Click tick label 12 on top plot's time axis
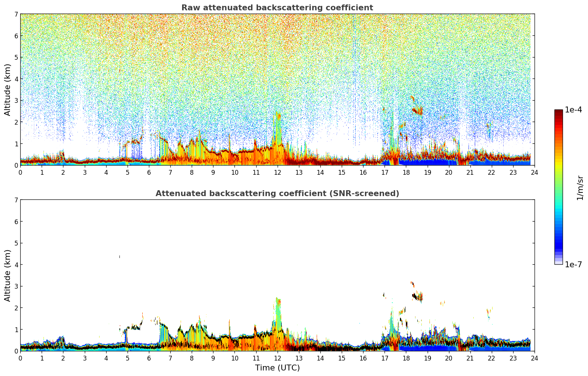 pos(278,172)
